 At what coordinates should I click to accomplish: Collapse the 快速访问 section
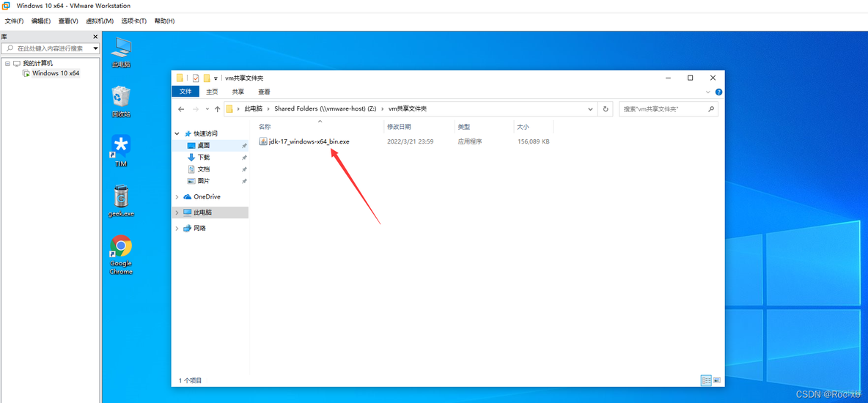point(177,134)
